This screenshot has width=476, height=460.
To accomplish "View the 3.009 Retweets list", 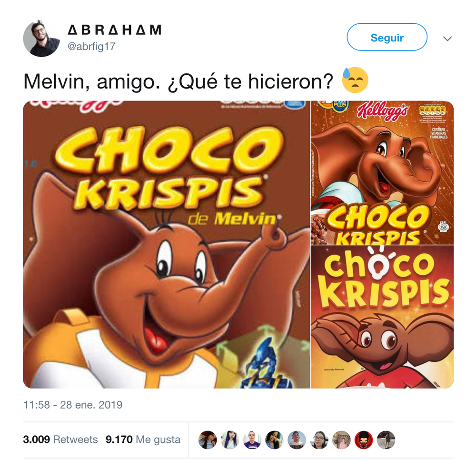I will pyautogui.click(x=60, y=440).
